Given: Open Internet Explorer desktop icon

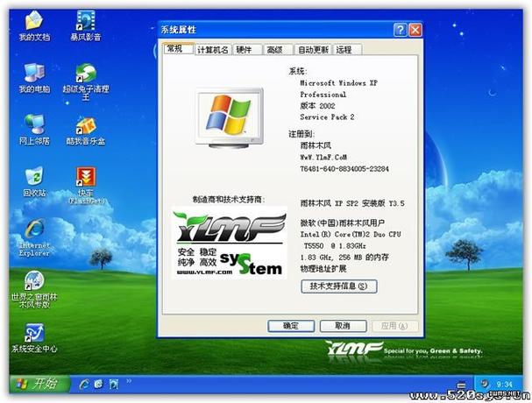Looking at the screenshot, I should pyautogui.click(x=34, y=228).
